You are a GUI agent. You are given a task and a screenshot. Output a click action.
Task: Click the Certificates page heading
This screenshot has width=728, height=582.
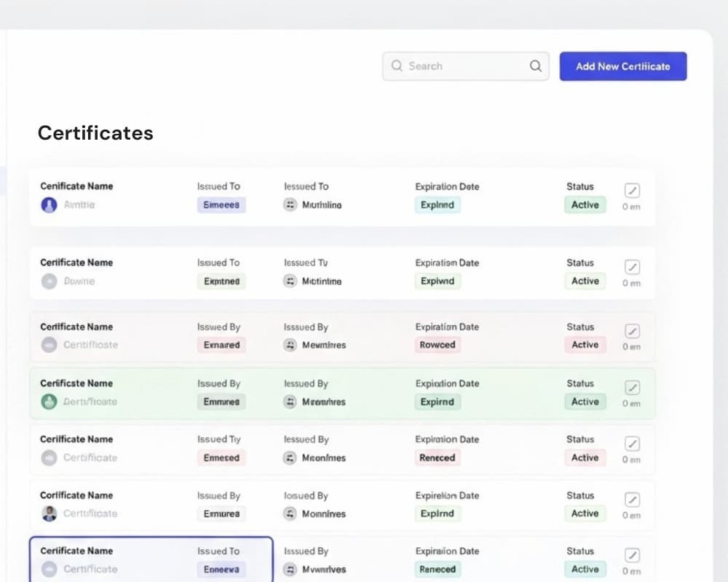(95, 133)
